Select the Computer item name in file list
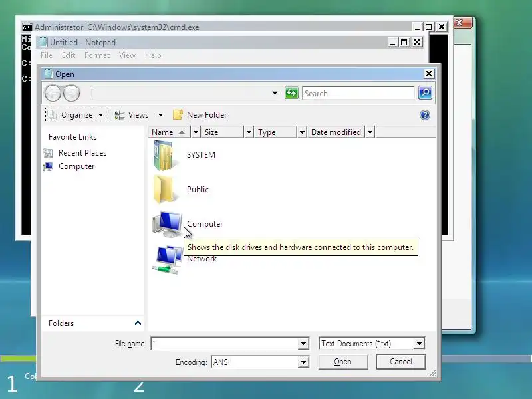The image size is (532, 399). point(205,224)
